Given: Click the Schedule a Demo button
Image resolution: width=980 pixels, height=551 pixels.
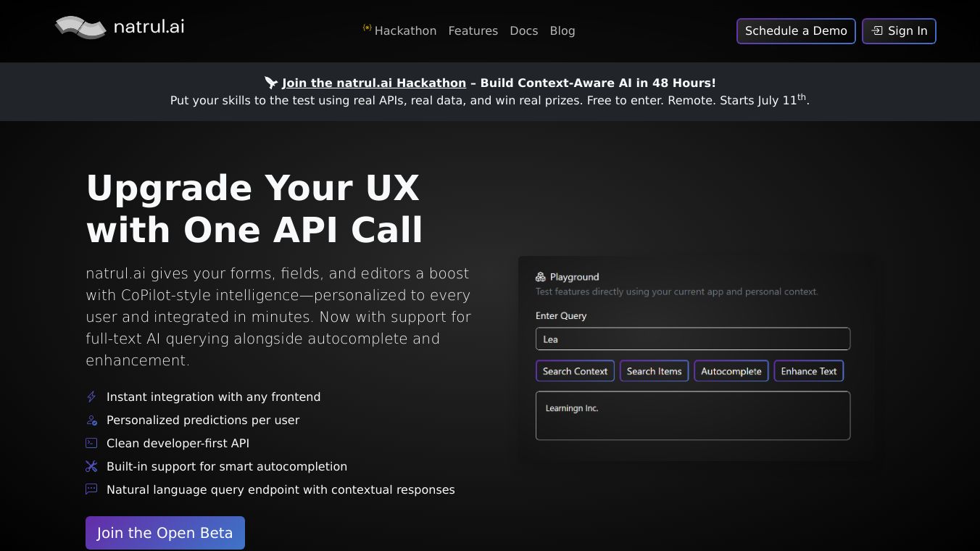Looking at the screenshot, I should click(x=796, y=31).
